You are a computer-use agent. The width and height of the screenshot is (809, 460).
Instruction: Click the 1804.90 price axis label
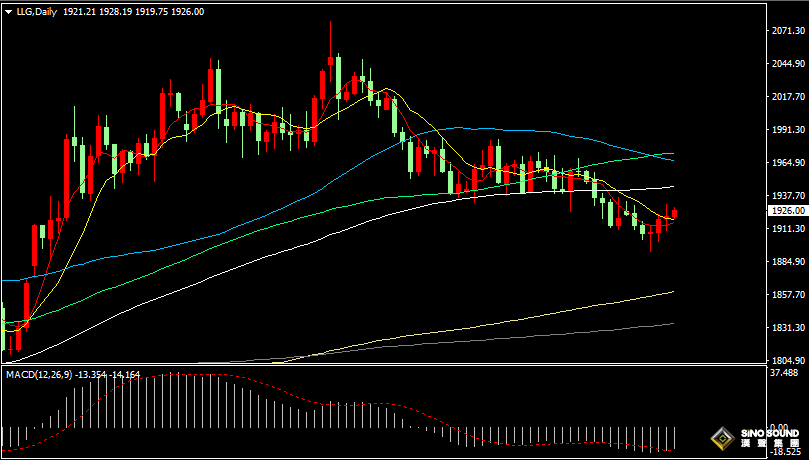click(789, 361)
